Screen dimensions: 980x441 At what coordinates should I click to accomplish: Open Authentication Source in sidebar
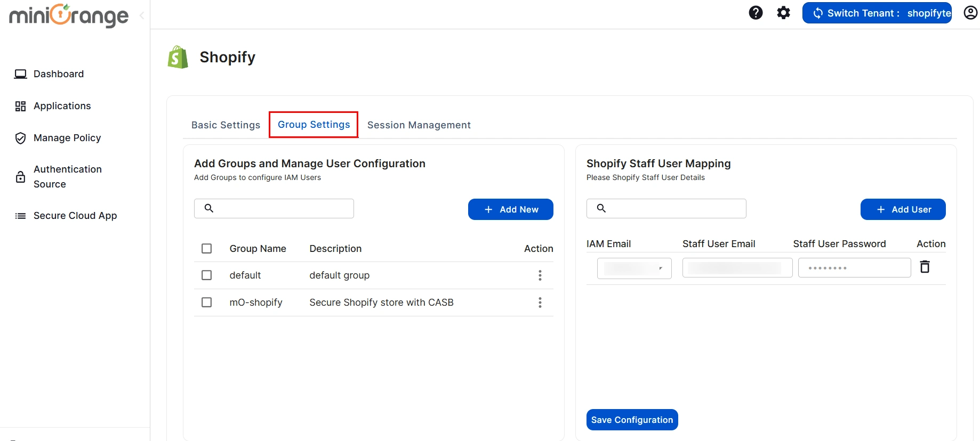coord(68,177)
